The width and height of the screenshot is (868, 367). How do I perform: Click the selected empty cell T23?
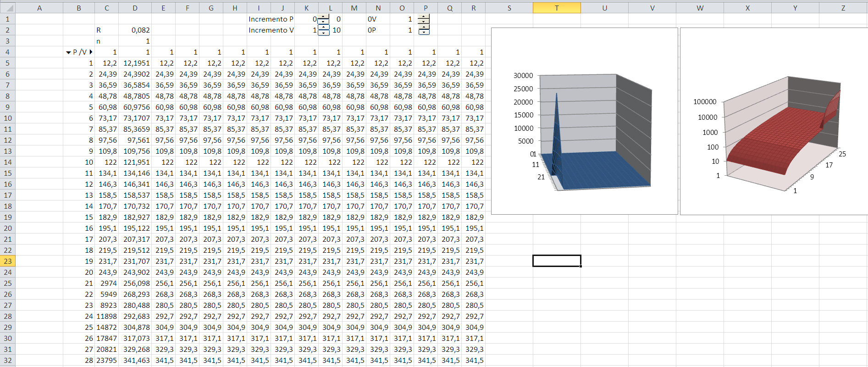tap(557, 261)
